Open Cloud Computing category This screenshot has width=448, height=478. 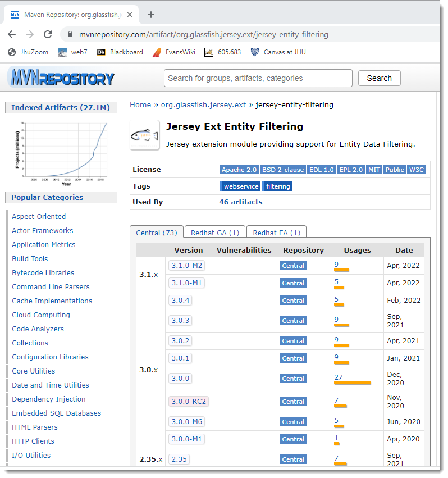tap(41, 315)
